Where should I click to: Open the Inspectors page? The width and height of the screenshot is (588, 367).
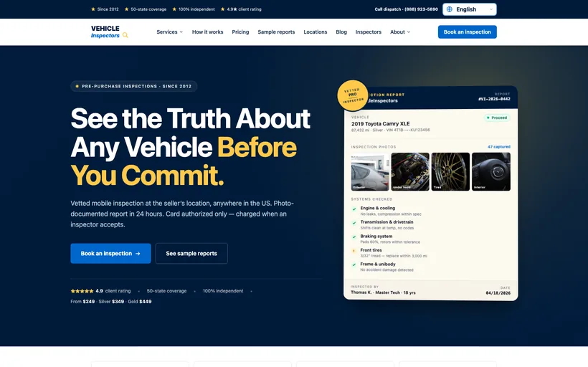[x=369, y=32]
